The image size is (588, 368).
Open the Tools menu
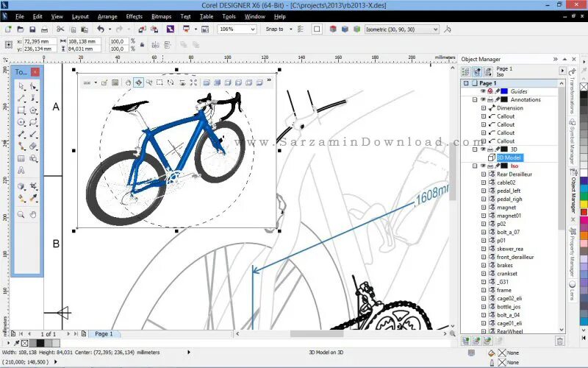[x=229, y=16]
